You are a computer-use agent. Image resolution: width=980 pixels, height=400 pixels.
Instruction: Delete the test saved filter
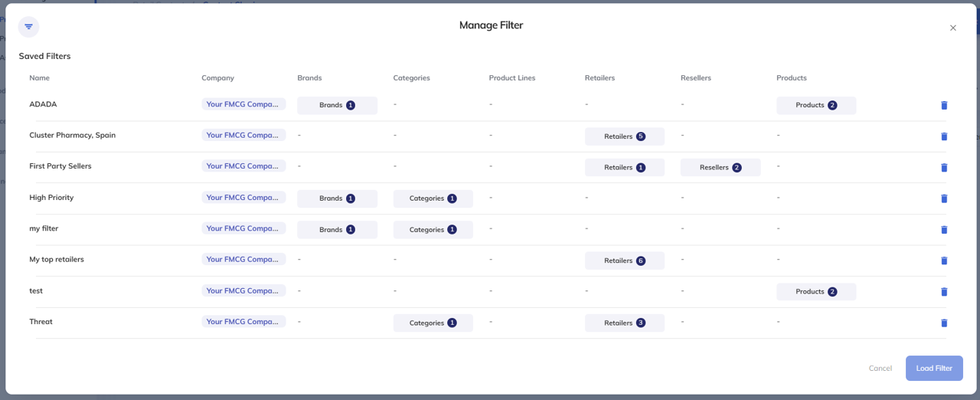pos(944,292)
